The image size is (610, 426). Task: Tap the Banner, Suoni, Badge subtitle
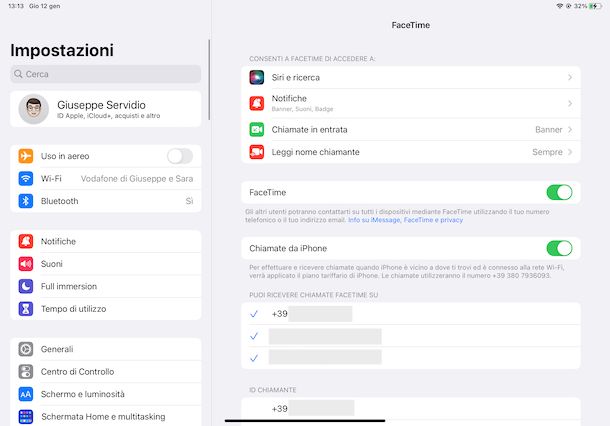pyautogui.click(x=302, y=109)
